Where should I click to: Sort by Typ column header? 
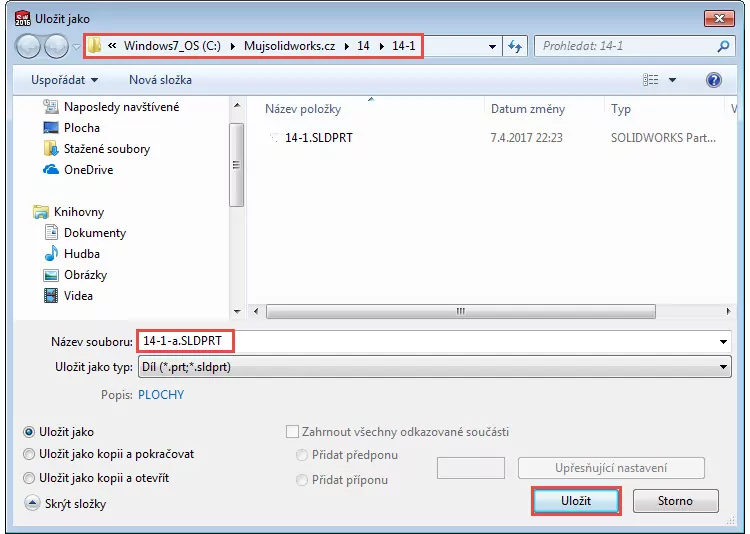click(x=621, y=109)
